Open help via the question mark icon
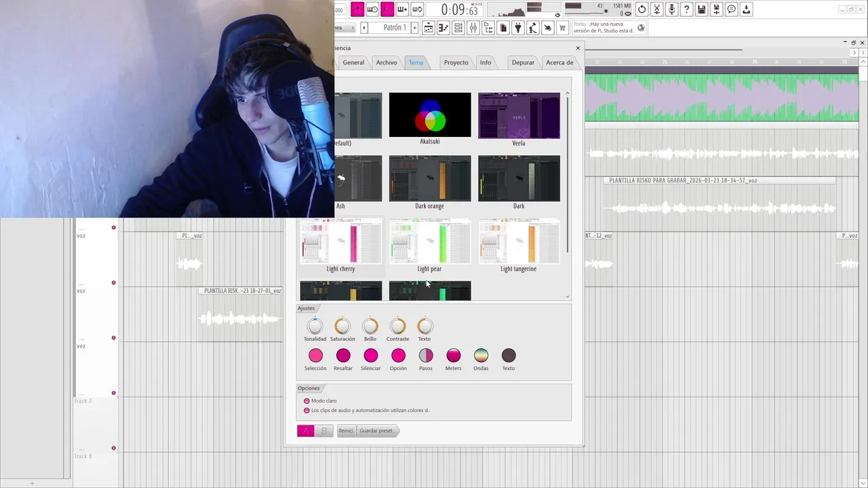The height and width of the screenshot is (488, 868). (686, 9)
